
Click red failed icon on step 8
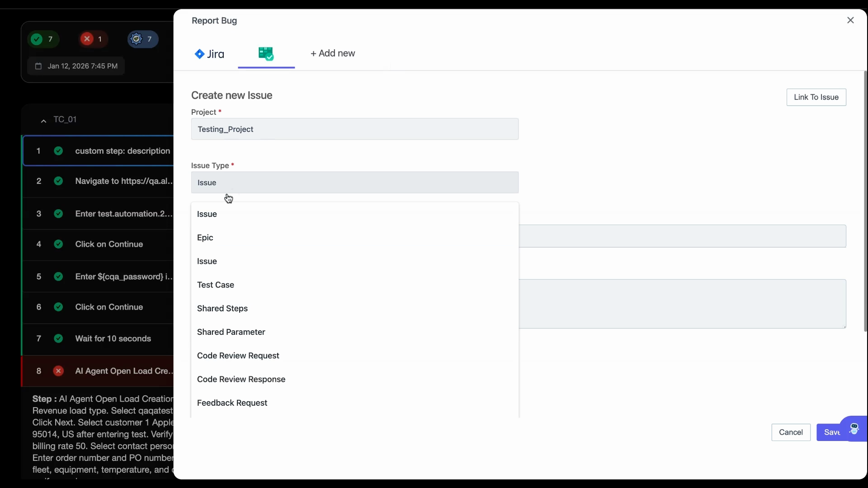(x=58, y=371)
